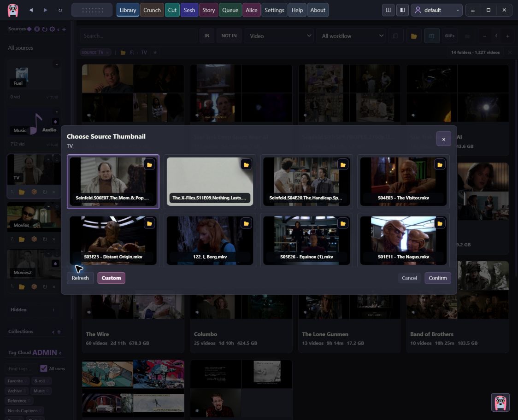Click the library Search field
This screenshot has height=420, width=518.
138,36
